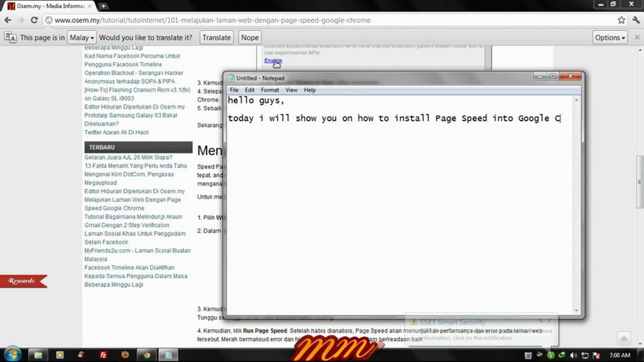Switch to Notepad in the taskbar
The image size is (644, 362).
tap(168, 355)
